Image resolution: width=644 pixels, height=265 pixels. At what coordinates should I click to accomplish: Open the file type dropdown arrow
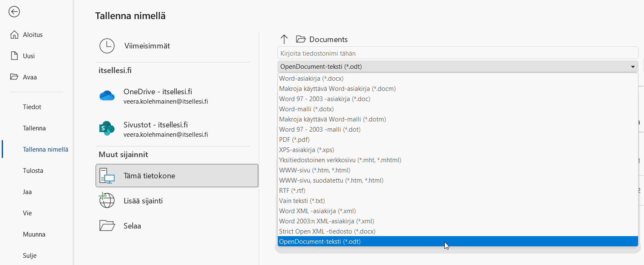point(633,67)
